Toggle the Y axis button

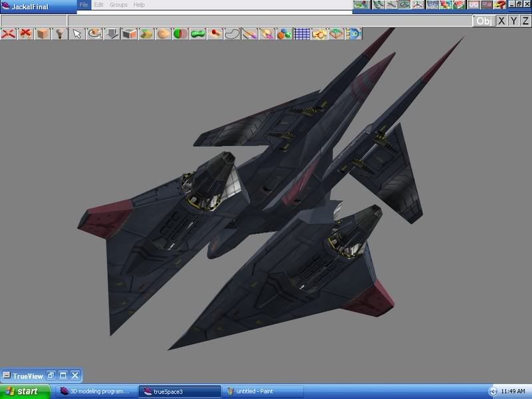pyautogui.click(x=513, y=21)
